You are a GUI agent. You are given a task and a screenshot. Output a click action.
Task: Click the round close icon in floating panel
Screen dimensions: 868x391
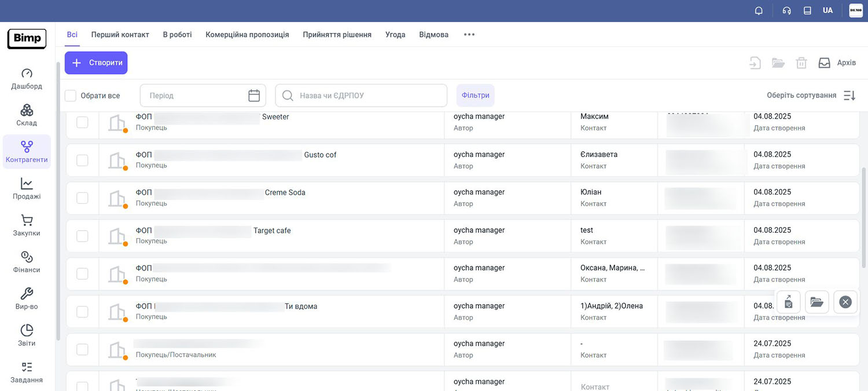845,302
